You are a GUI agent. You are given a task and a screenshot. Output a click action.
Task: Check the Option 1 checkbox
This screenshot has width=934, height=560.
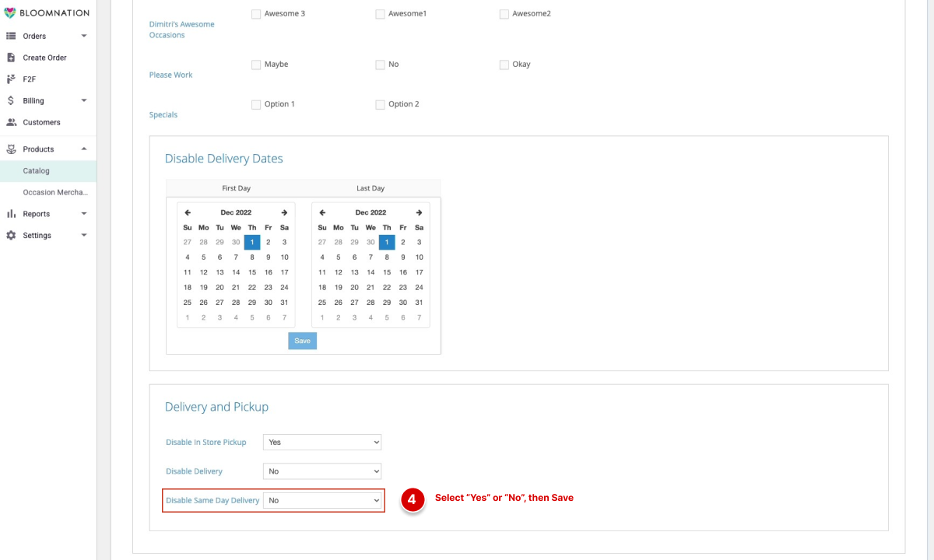click(x=256, y=104)
